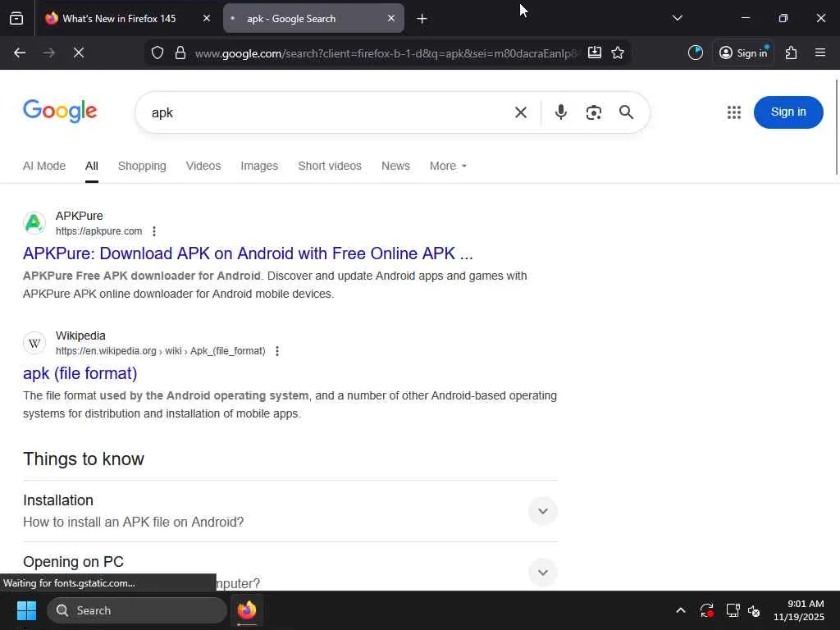Install site as app icon in address bar
The width and height of the screenshot is (840, 630).
(x=595, y=52)
